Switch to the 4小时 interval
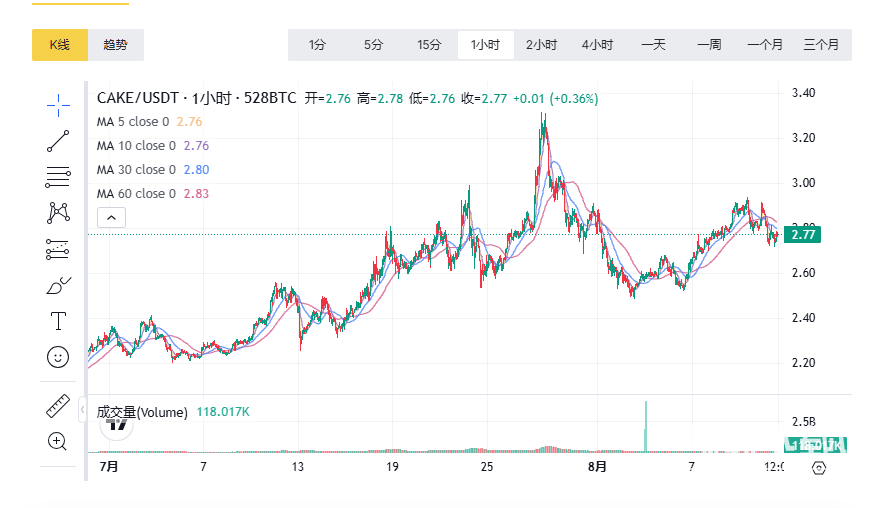The height and width of the screenshot is (508, 888). coord(597,45)
